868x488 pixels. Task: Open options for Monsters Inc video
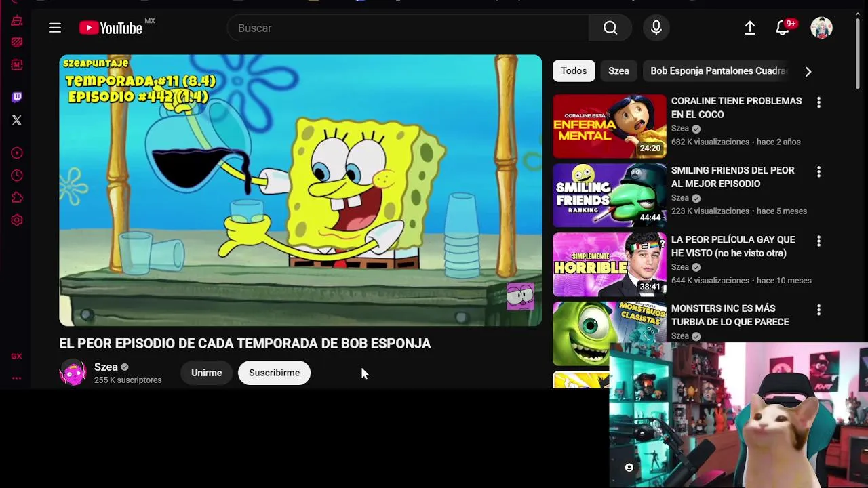pos(818,310)
